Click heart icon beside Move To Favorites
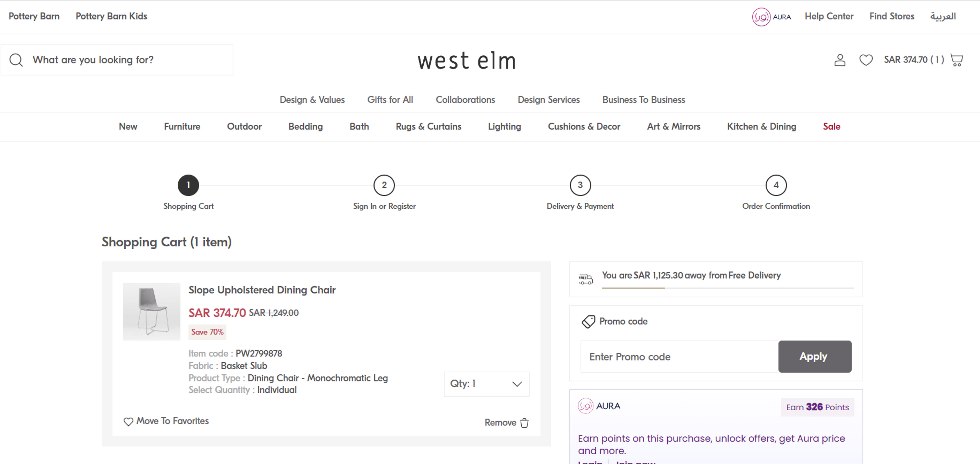This screenshot has width=980, height=464. click(x=128, y=421)
